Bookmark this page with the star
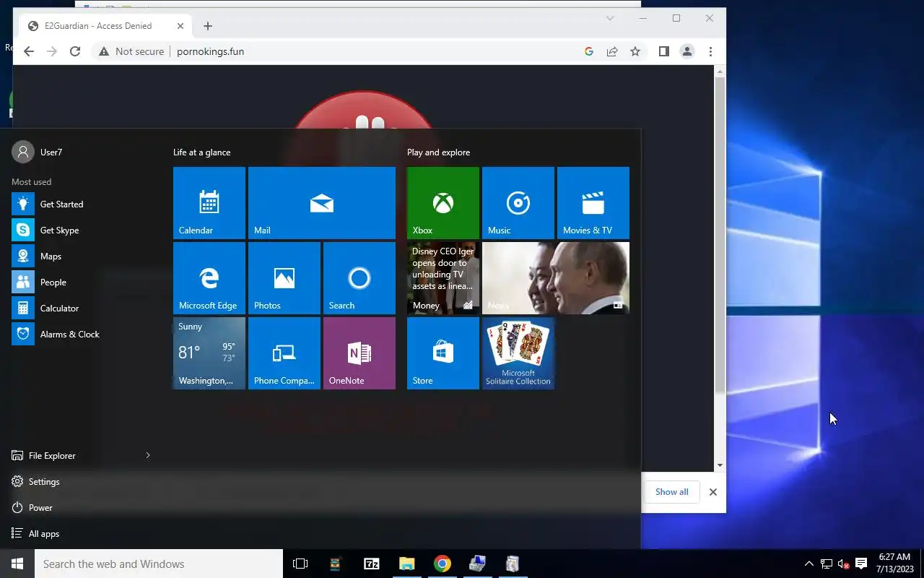Screen dimensions: 924x578 [x=635, y=51]
